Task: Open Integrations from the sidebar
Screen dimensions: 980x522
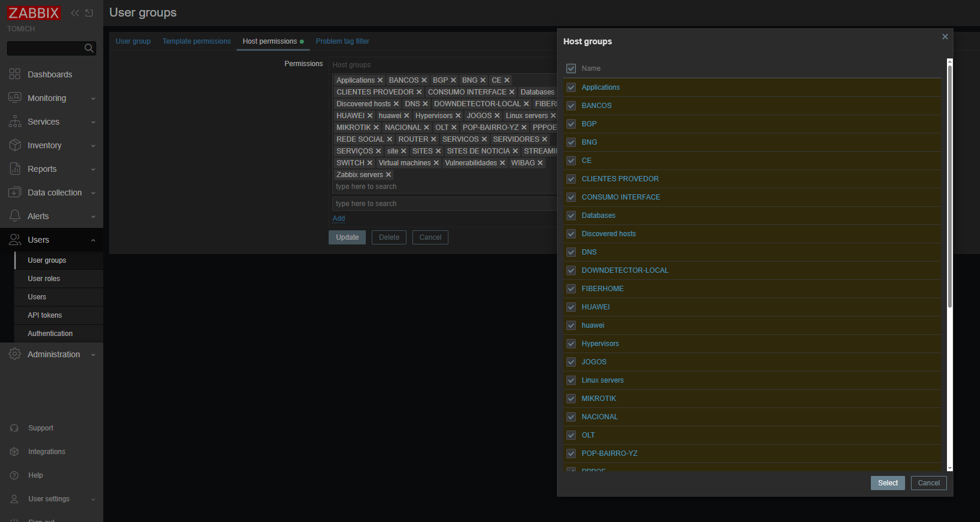Action: [47, 452]
